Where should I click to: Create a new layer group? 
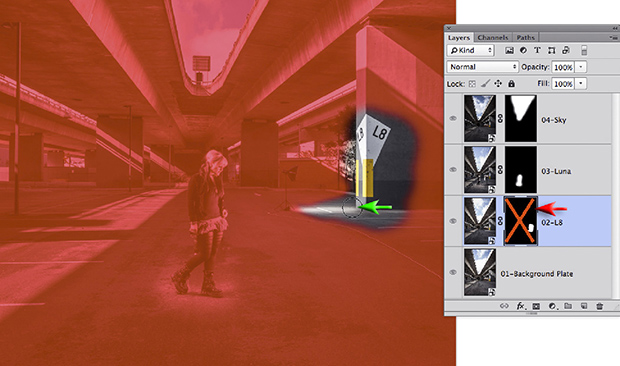pos(568,306)
